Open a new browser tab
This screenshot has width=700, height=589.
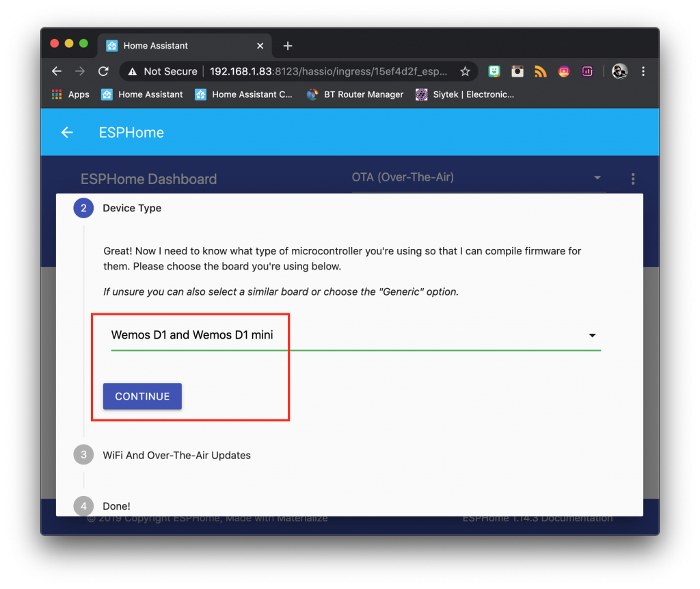click(x=288, y=46)
